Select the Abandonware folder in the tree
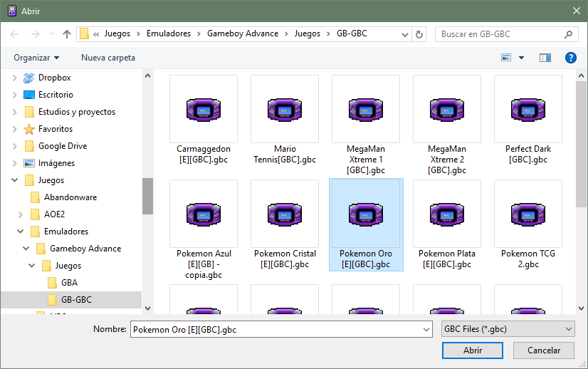The height and width of the screenshot is (369, 588). pyautogui.click(x=70, y=197)
